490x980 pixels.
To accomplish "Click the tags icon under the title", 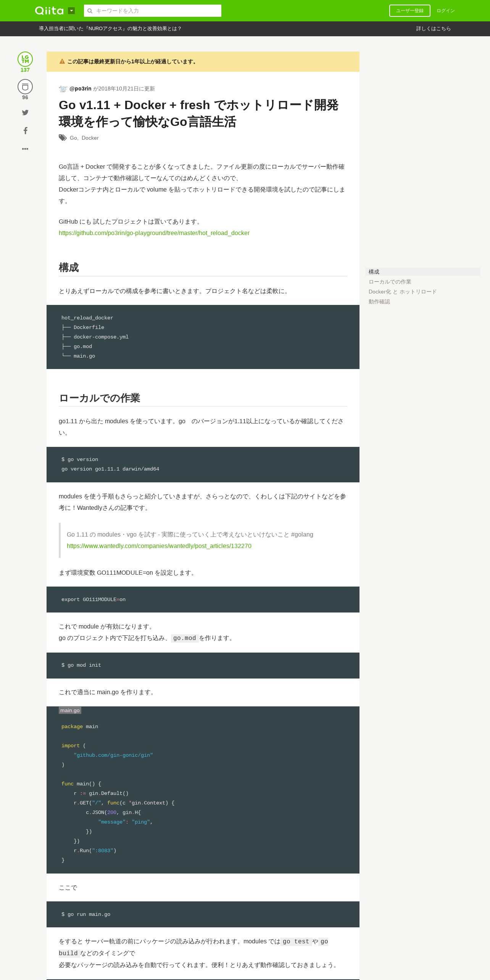I will (63, 138).
